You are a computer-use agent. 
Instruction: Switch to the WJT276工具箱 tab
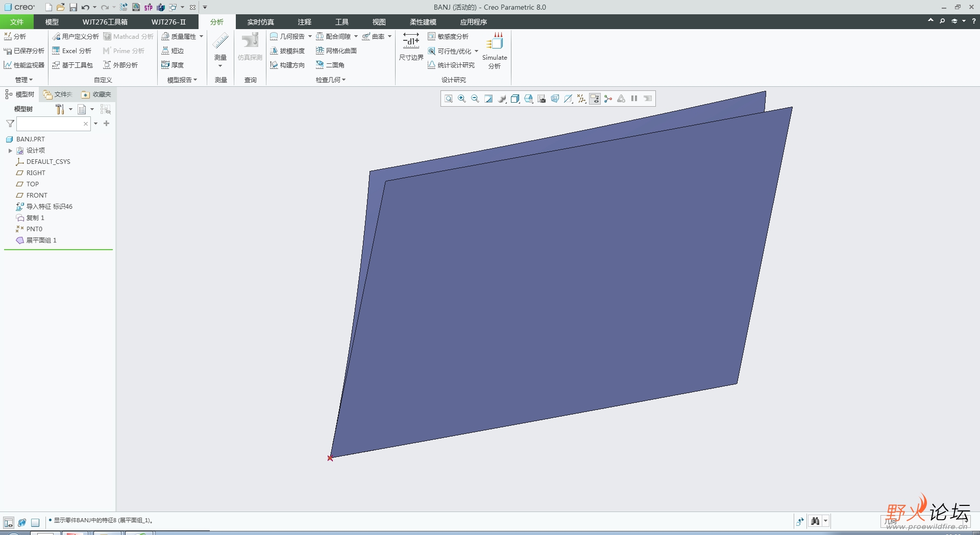coord(105,22)
